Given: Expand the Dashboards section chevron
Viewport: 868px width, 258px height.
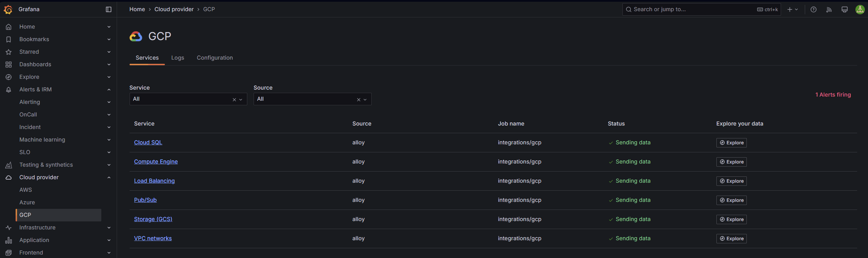Looking at the screenshot, I should click(x=109, y=64).
